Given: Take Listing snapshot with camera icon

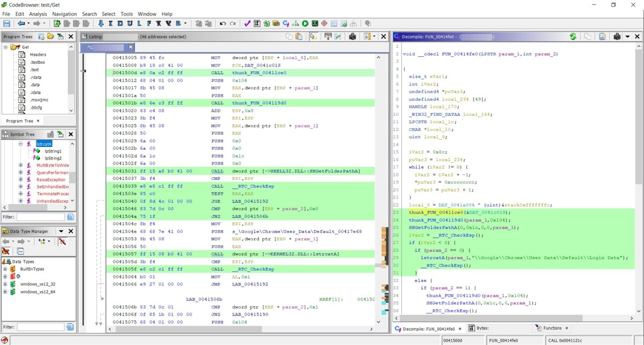Looking at the screenshot, I should pos(353,36).
